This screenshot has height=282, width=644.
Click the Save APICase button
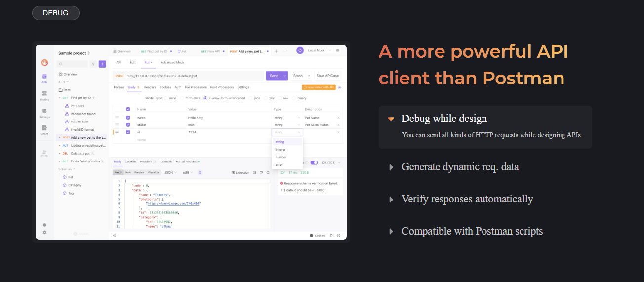tap(328, 76)
